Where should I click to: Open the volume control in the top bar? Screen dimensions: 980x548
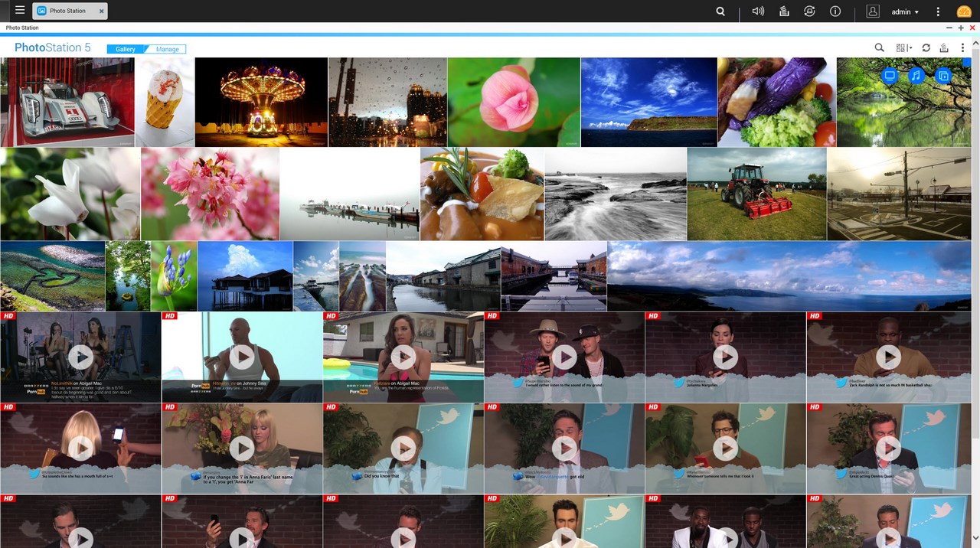[758, 11]
